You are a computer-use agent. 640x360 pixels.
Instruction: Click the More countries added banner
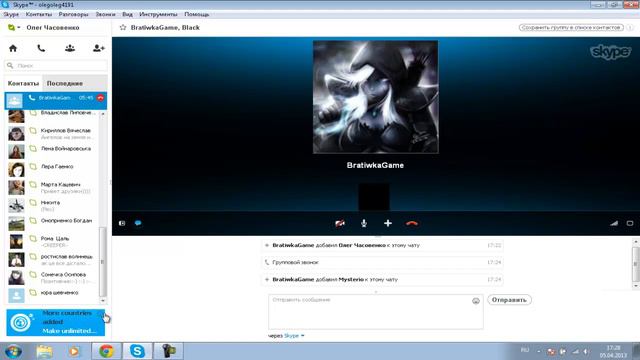click(56, 322)
